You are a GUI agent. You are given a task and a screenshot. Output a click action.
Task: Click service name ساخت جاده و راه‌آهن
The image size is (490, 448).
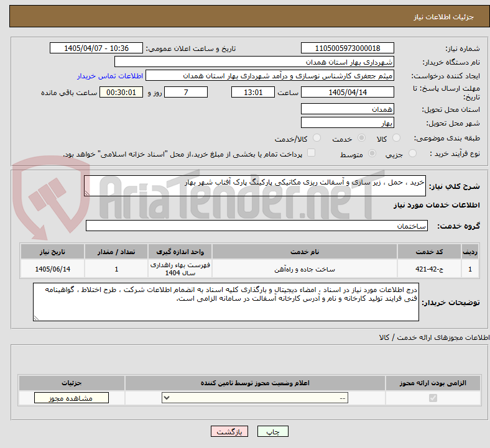pyautogui.click(x=305, y=269)
